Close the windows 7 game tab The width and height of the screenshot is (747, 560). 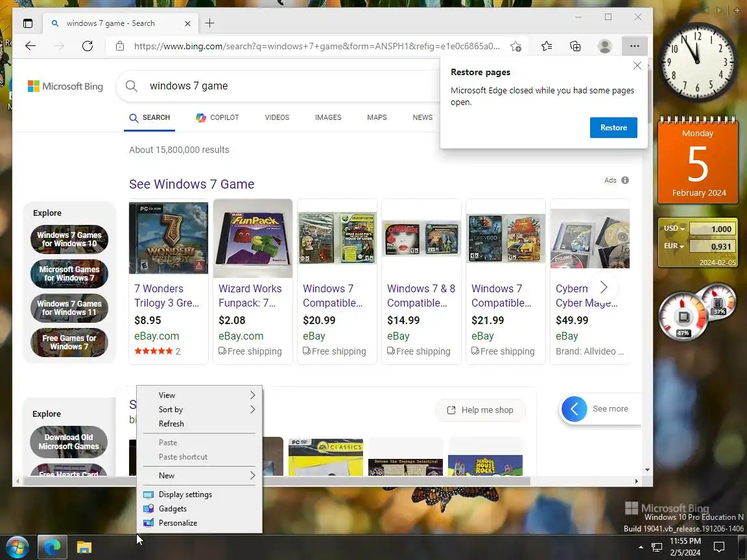pos(187,23)
